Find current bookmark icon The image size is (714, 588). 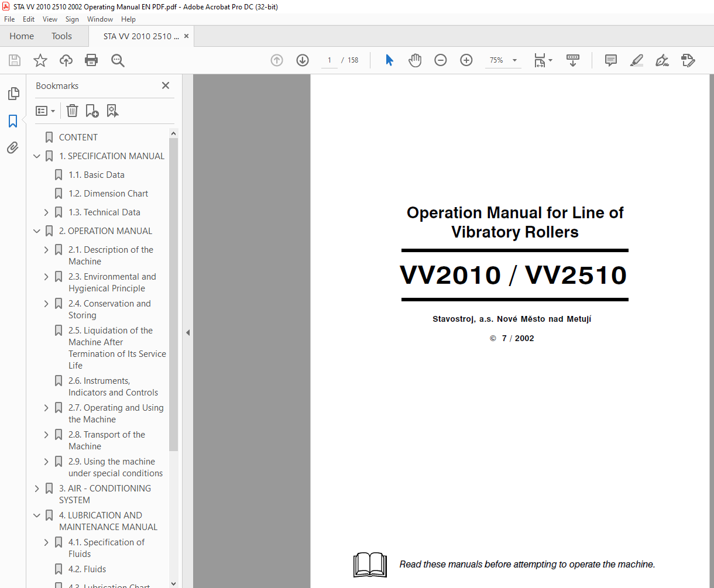tap(112, 111)
